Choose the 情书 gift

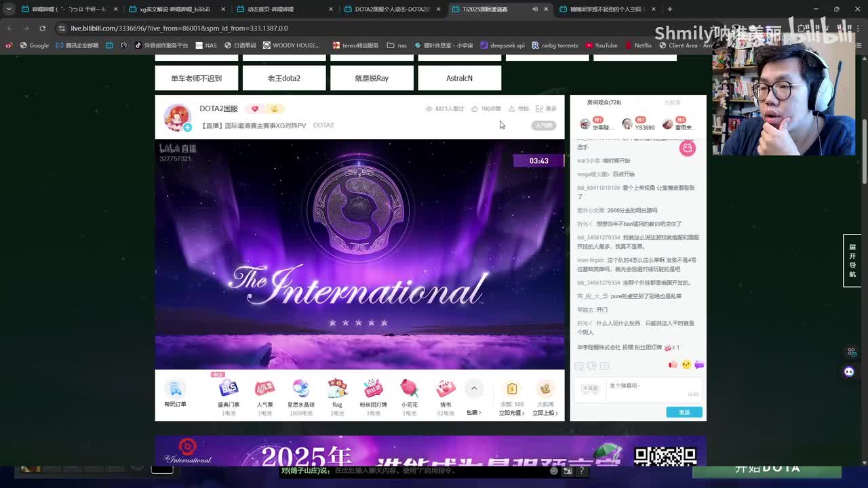(x=446, y=388)
